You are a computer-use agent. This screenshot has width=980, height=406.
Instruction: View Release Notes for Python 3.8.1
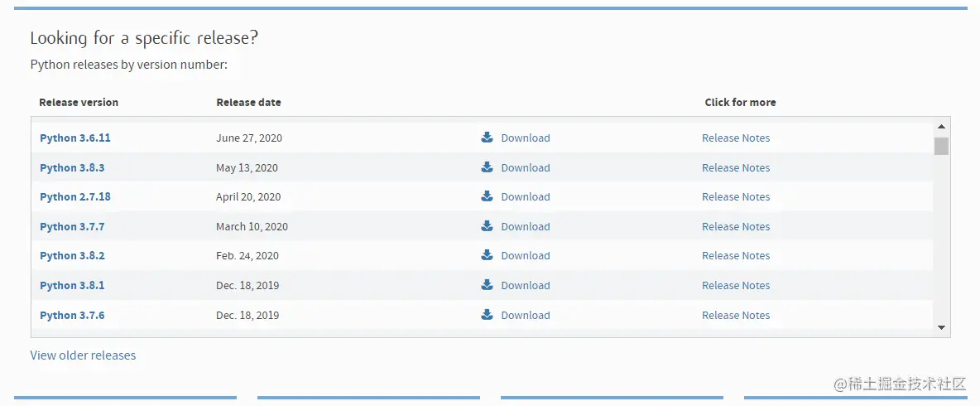pyautogui.click(x=736, y=285)
